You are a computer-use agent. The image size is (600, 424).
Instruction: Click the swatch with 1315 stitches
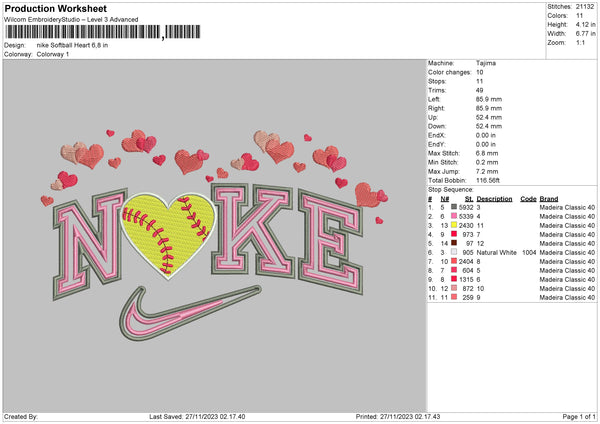pyautogui.click(x=454, y=279)
